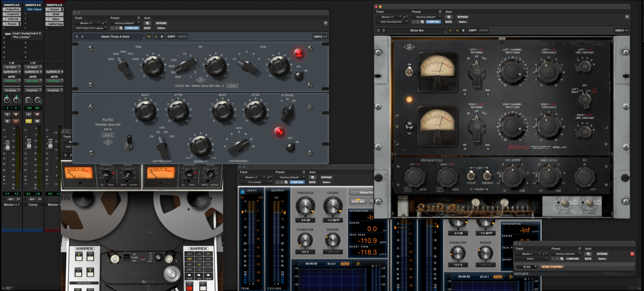Go to next preset arrow in Pultec toolbar
Viewport: 644px width, 291px height.
pos(82,37)
